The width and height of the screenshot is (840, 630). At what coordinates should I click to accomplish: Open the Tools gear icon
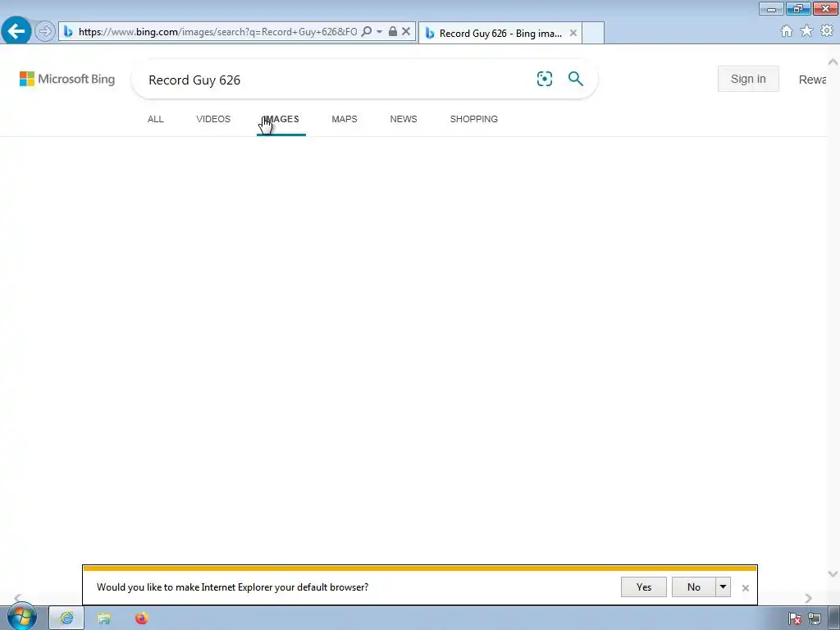pyautogui.click(x=827, y=31)
